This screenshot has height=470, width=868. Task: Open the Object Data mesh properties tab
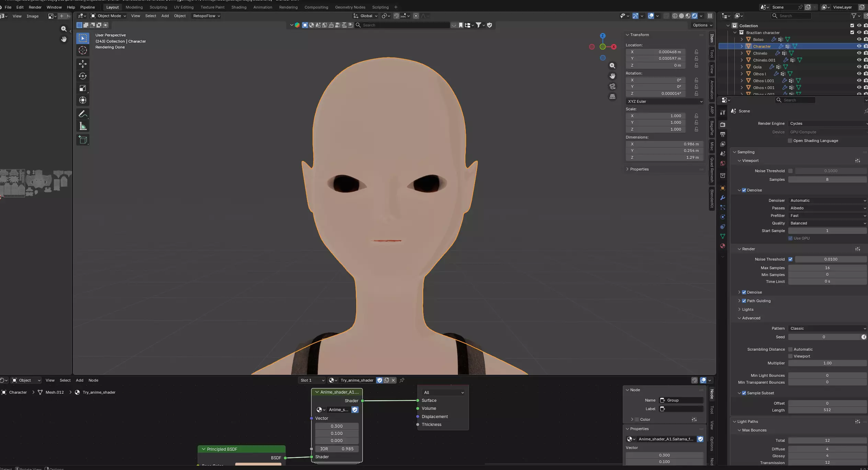coord(723,236)
